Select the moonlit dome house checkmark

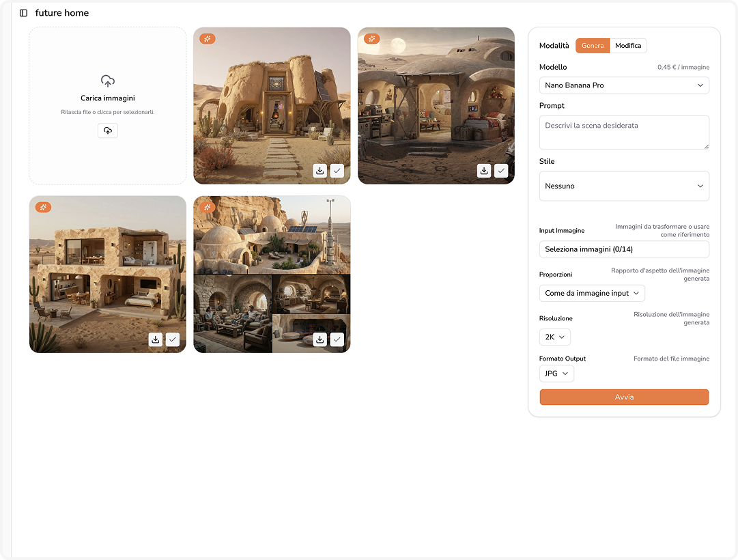pos(501,171)
